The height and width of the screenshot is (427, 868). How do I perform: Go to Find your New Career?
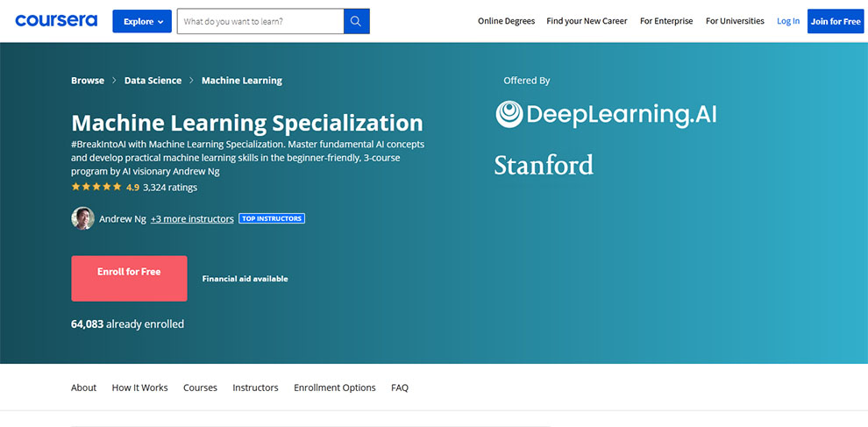coord(587,21)
